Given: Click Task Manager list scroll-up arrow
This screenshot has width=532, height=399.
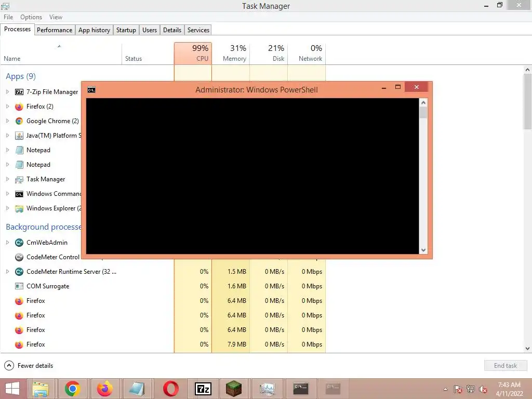Looking at the screenshot, I should click(527, 70).
